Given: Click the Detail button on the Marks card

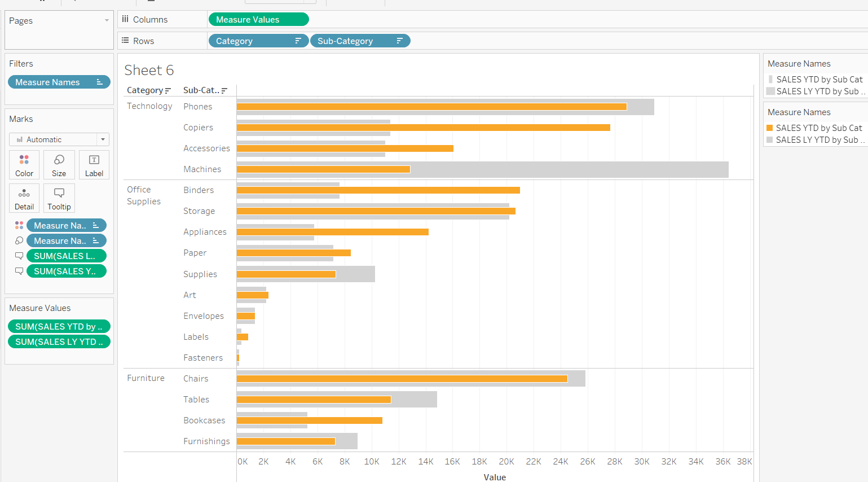Looking at the screenshot, I should [x=24, y=198].
